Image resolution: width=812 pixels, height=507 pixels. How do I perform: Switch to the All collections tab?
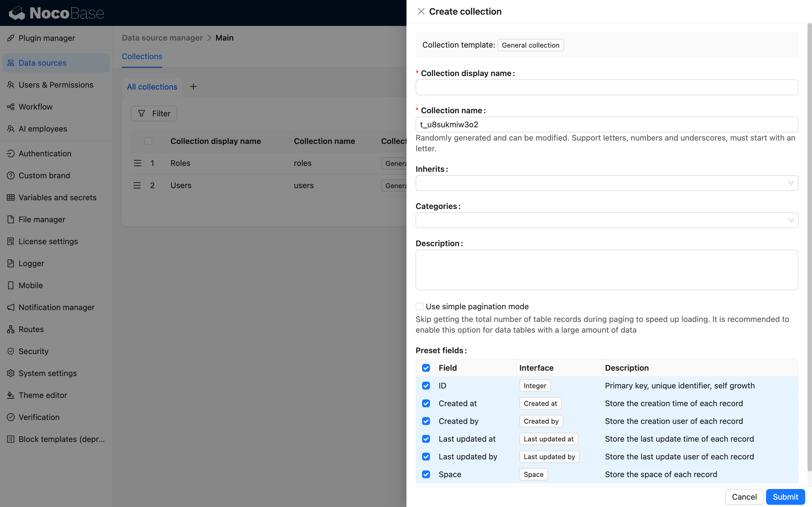pos(152,87)
